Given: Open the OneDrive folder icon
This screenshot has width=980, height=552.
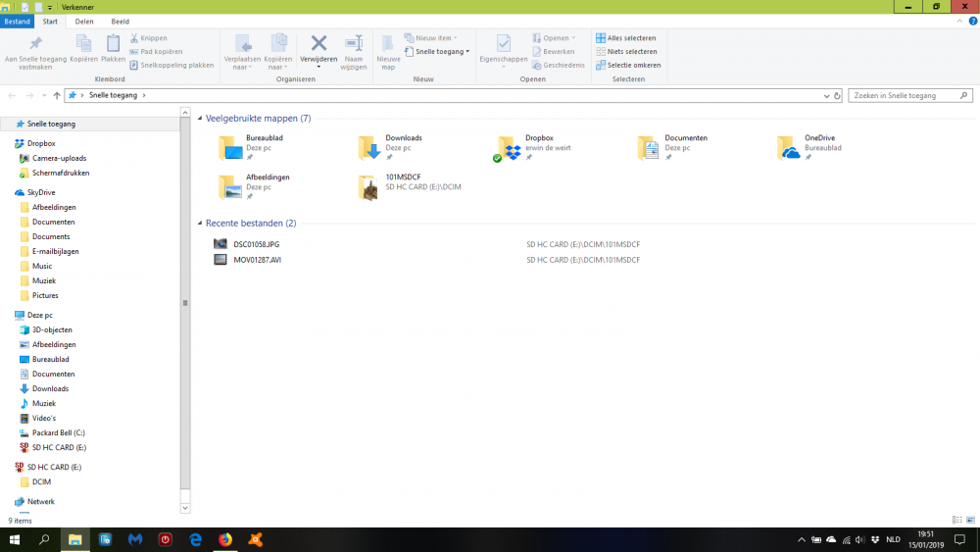Looking at the screenshot, I should pyautogui.click(x=789, y=148).
